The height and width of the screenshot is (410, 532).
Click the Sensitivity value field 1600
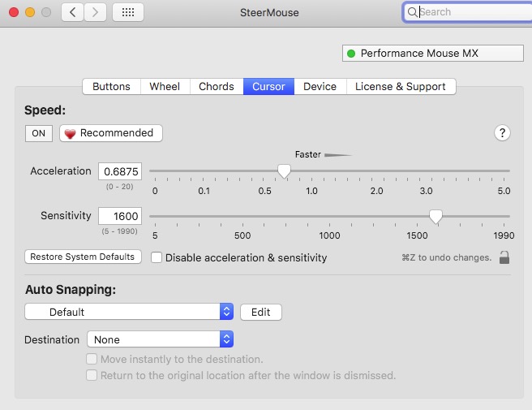[x=120, y=216]
